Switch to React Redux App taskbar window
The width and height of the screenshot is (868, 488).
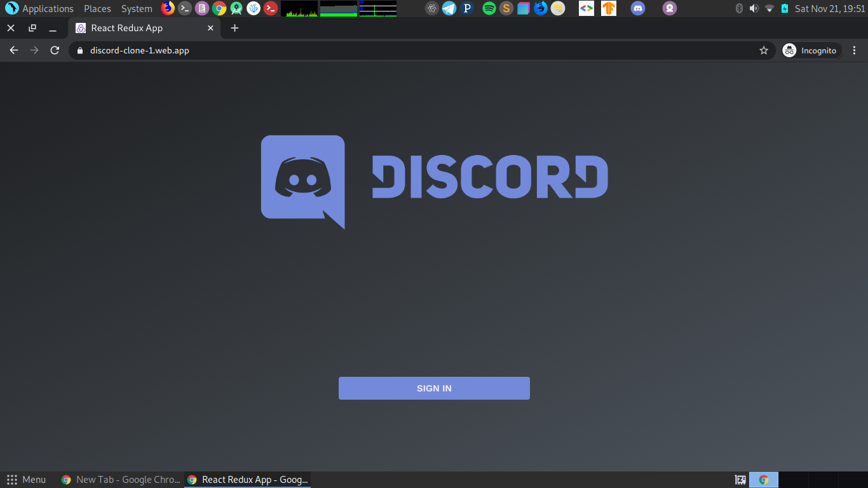click(x=247, y=480)
